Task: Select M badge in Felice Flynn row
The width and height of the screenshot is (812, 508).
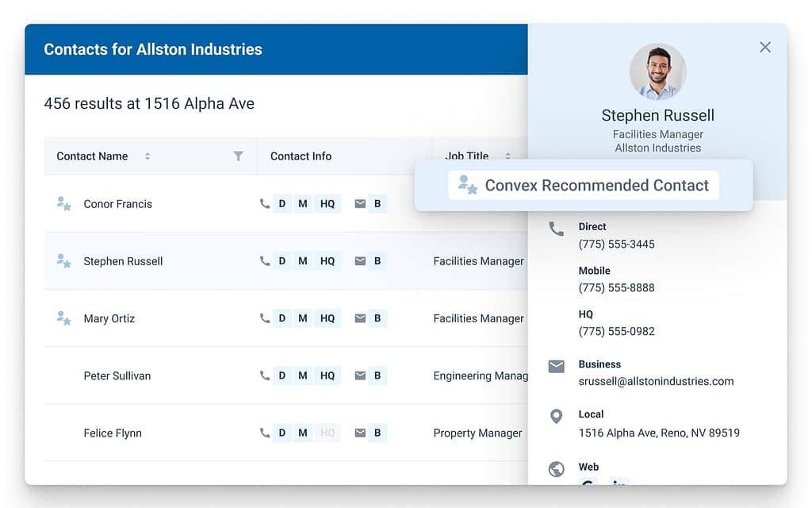Action: pyautogui.click(x=303, y=433)
